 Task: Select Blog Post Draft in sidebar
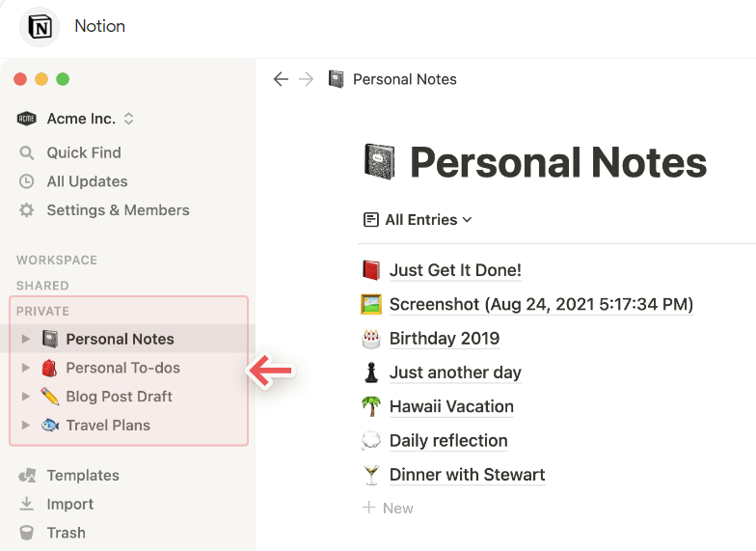pos(119,397)
